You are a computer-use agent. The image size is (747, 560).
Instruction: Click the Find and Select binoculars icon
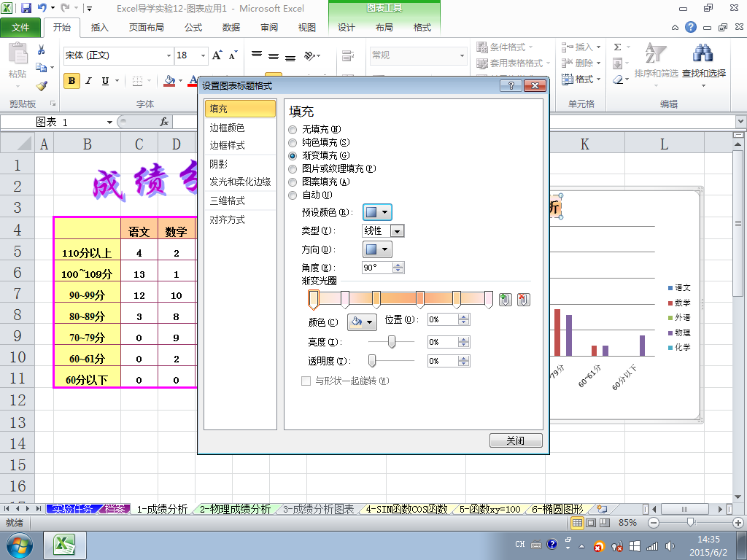coord(703,53)
